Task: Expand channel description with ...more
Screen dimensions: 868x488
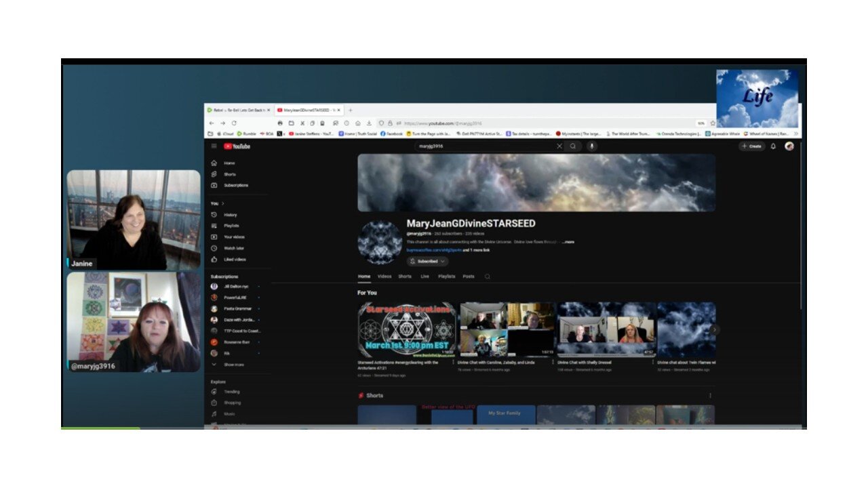Action: (x=568, y=242)
